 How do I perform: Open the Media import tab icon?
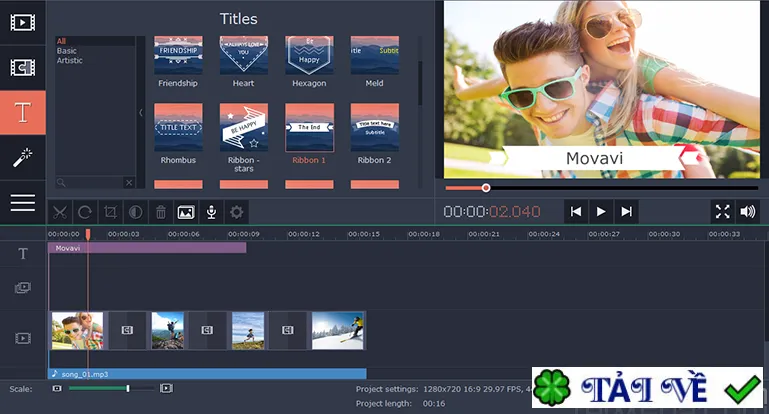[x=23, y=23]
